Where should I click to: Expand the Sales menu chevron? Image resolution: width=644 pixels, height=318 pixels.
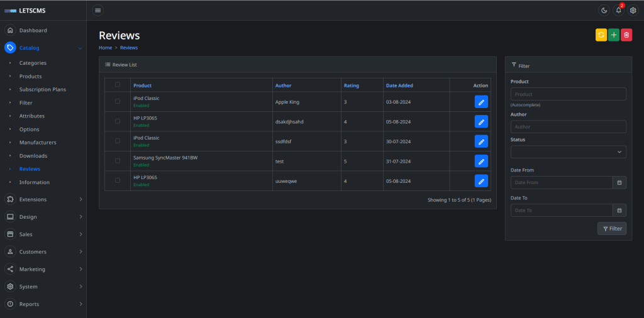coord(80,234)
